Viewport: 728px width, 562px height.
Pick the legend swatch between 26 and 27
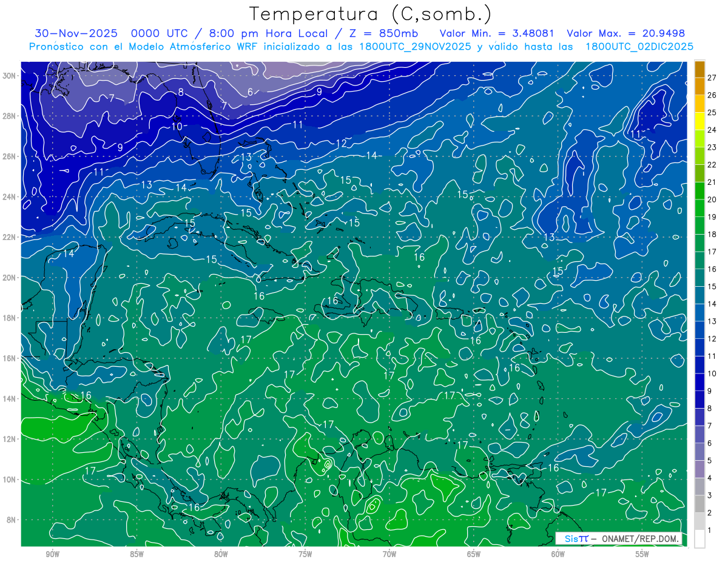699,87
